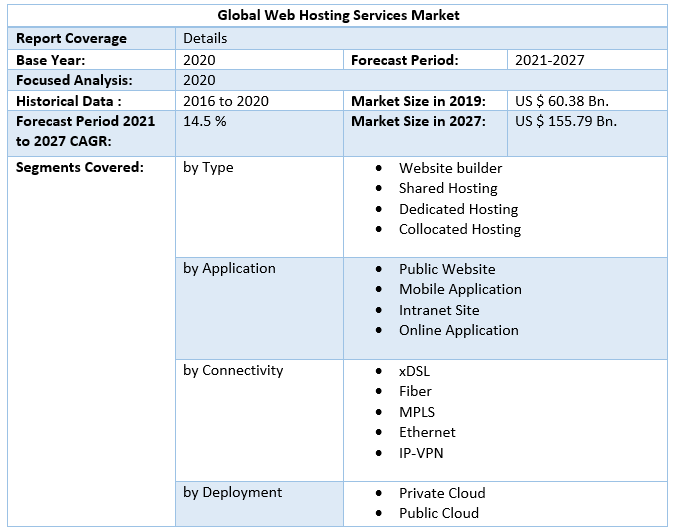
Task: Select the Shared Hosting bullet item
Action: pos(448,188)
